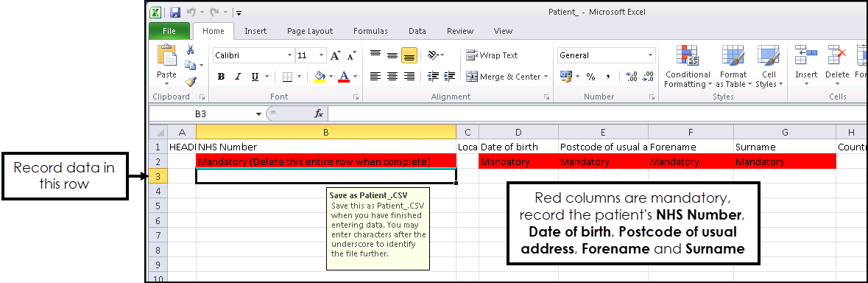The width and height of the screenshot is (868, 283).
Task: Open Conditional Formatting icon menu
Action: click(x=687, y=66)
